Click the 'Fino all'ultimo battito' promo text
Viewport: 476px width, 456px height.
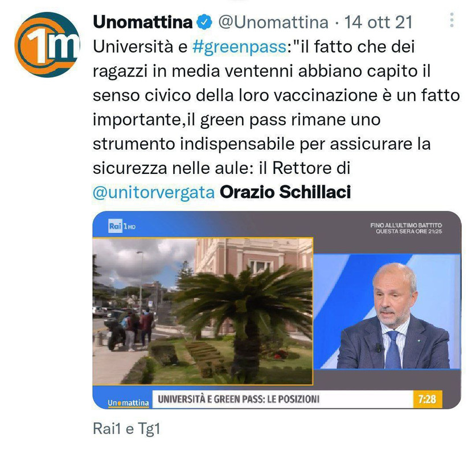[x=406, y=229]
